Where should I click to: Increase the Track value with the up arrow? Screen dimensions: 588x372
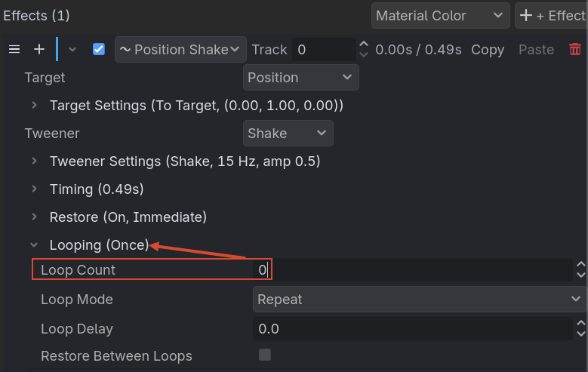pos(363,45)
